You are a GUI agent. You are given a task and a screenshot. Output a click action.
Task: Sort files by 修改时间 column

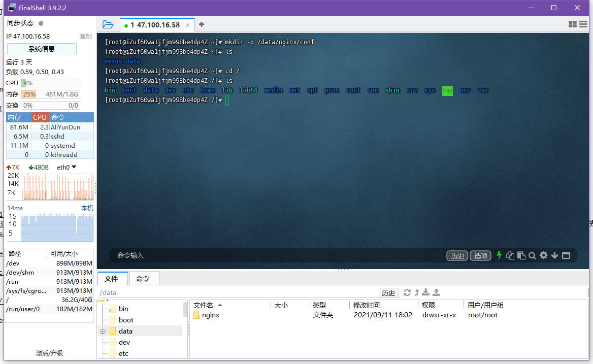pyautogui.click(x=383, y=305)
